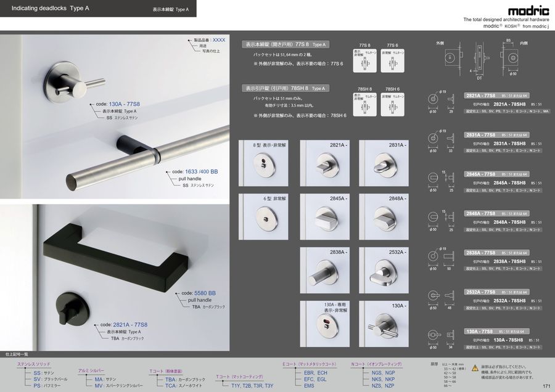
Task: Select the 78SH 6 lock diagram icon
Action: pos(393,104)
